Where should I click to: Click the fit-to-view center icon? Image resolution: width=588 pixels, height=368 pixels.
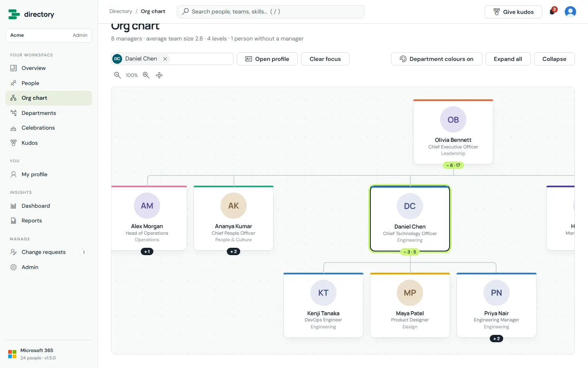(160, 75)
